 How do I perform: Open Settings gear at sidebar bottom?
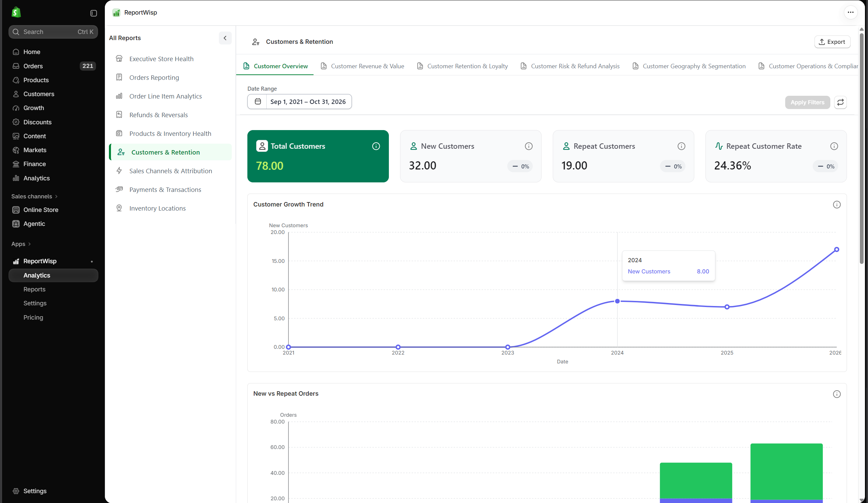[x=16, y=491]
